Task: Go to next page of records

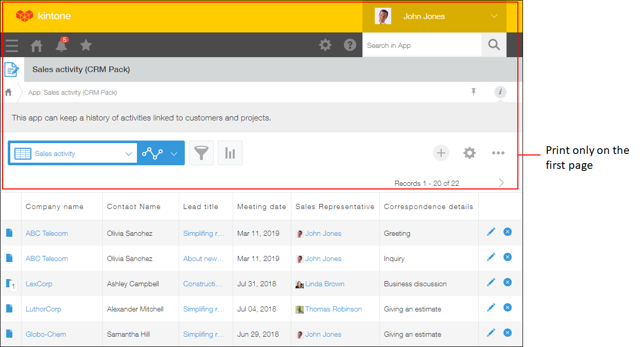Action: (x=501, y=183)
